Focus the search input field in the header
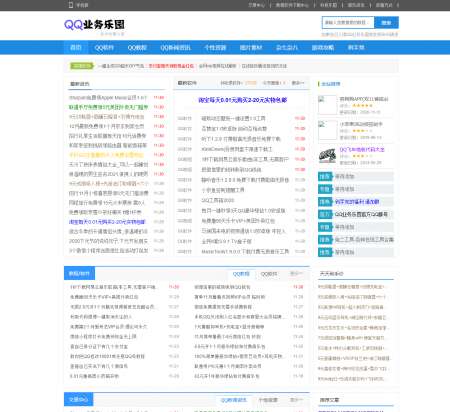This screenshot has width=450, height=412. click(x=348, y=23)
